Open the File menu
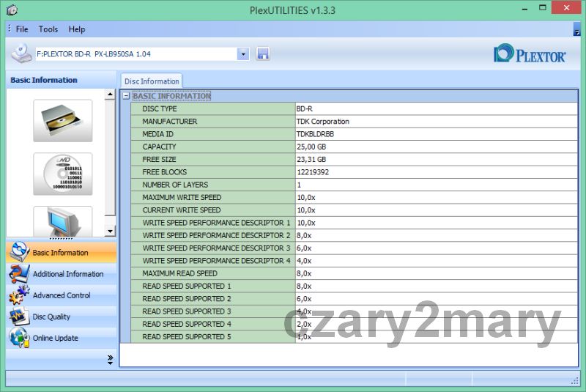This screenshot has width=586, height=392. point(22,29)
